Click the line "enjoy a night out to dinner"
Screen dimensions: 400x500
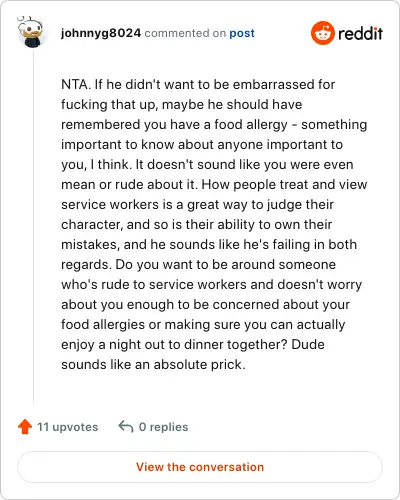tap(193, 344)
